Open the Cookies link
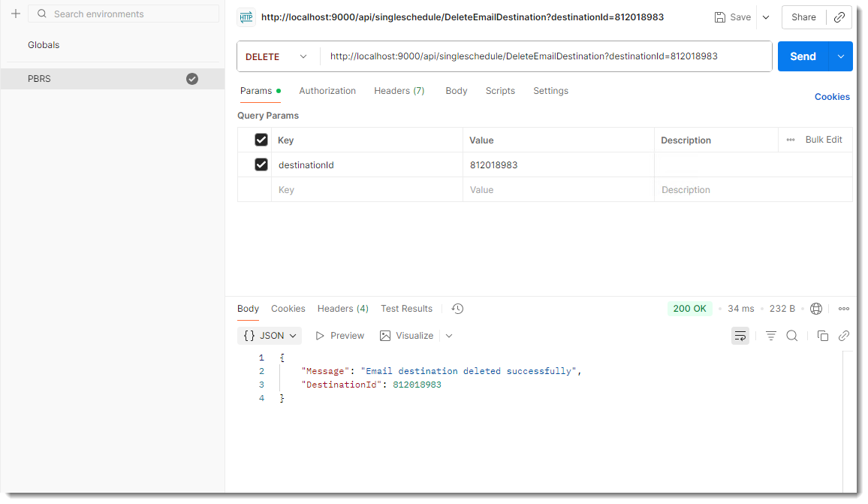 pos(832,97)
